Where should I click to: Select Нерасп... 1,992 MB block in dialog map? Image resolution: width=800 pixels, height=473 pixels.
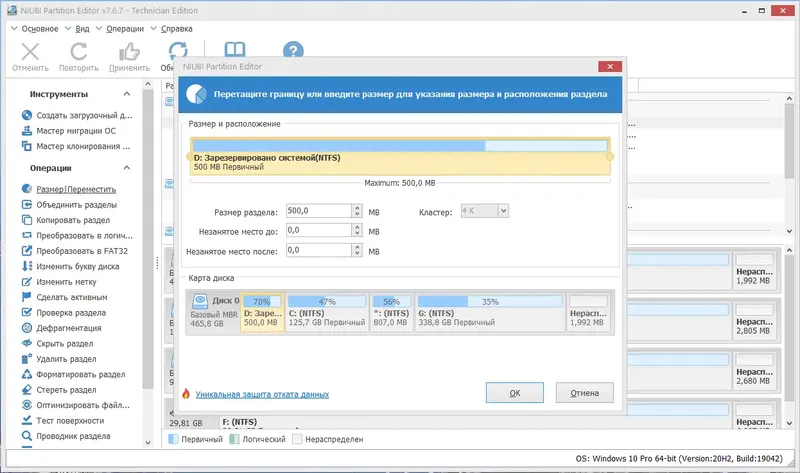(588, 312)
